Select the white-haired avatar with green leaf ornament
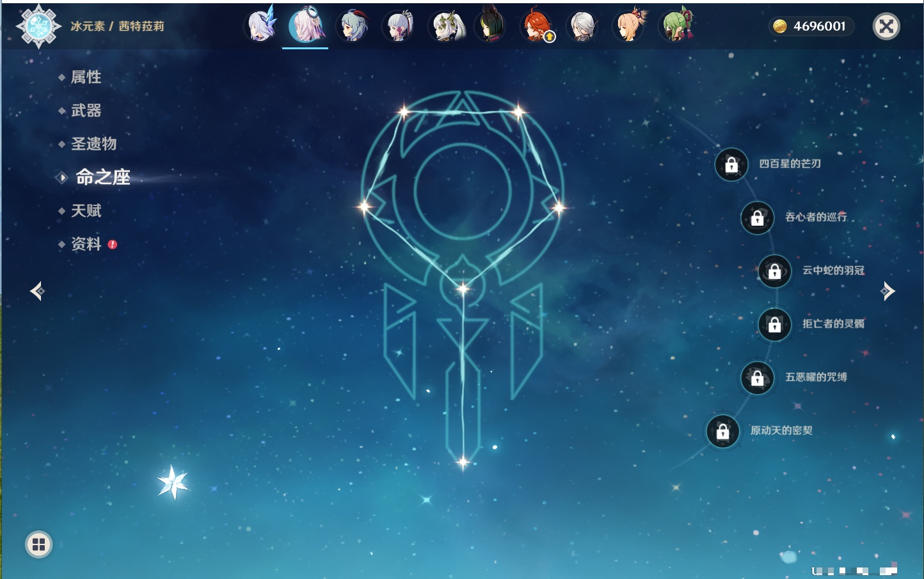 tap(446, 26)
